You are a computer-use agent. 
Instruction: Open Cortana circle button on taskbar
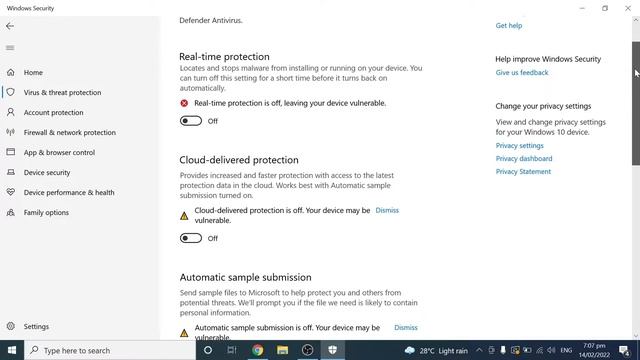click(208, 350)
